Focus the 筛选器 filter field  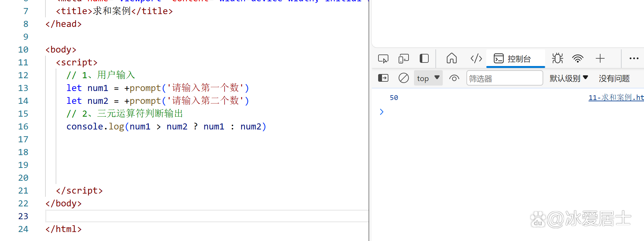pyautogui.click(x=505, y=78)
